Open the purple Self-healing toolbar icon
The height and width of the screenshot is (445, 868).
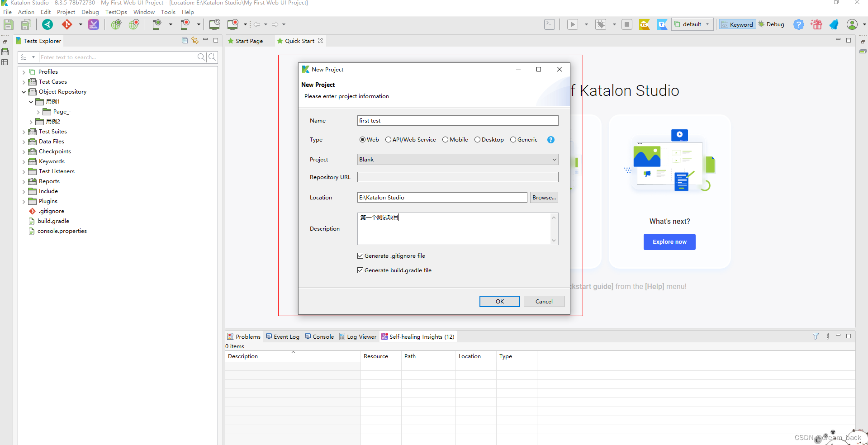point(94,24)
